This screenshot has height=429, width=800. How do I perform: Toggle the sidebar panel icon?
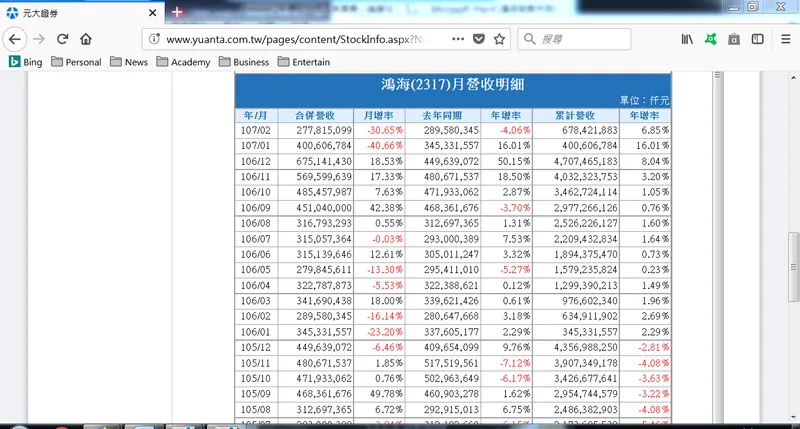coord(758,39)
